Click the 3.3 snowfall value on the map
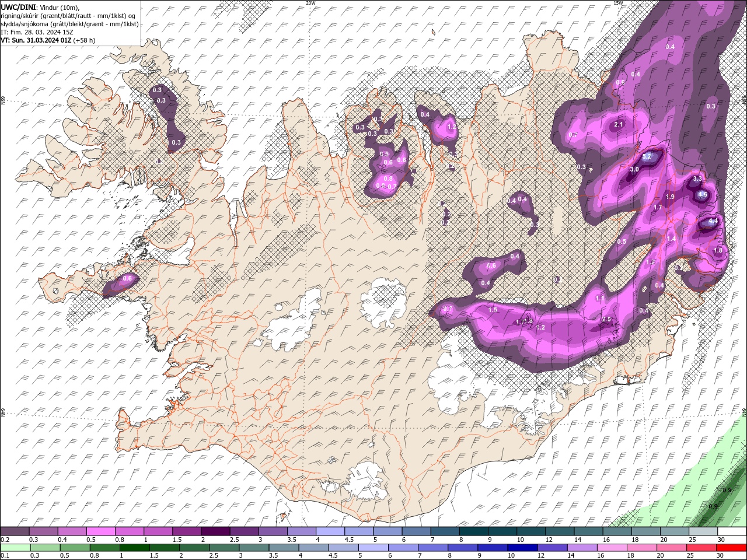The height and width of the screenshot is (560, 747). pyautogui.click(x=697, y=178)
